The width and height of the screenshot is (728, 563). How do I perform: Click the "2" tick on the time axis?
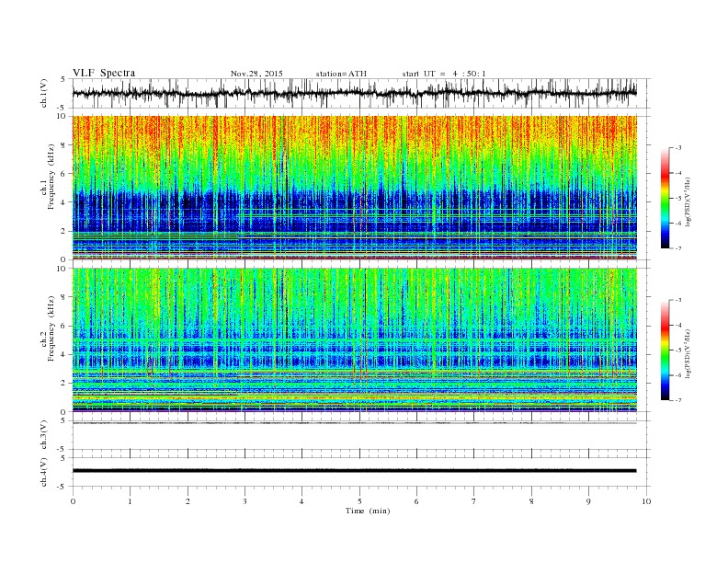188,501
